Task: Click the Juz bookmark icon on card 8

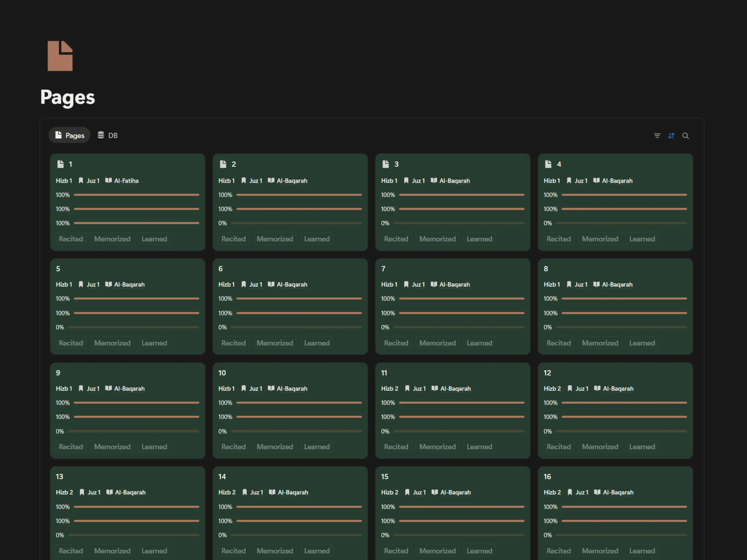Action: pyautogui.click(x=569, y=284)
